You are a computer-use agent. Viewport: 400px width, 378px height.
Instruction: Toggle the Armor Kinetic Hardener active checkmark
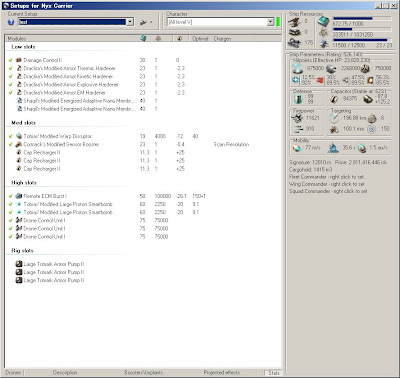click(x=11, y=76)
